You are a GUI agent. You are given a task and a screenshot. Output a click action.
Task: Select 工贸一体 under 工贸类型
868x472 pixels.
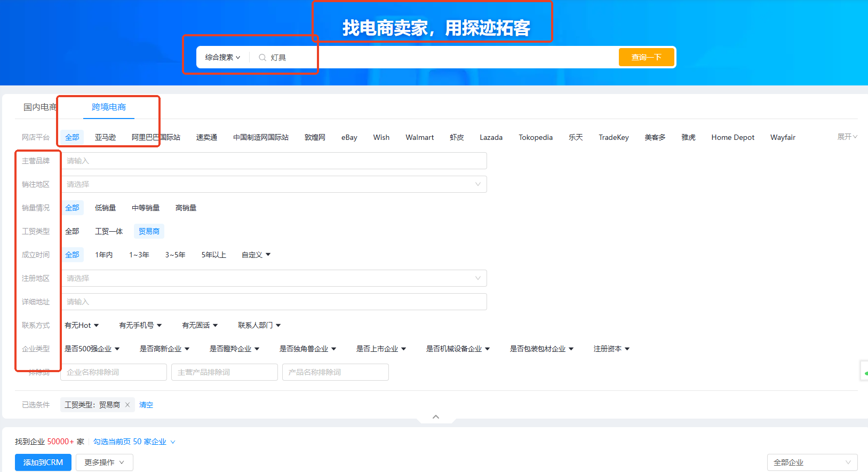(x=109, y=231)
